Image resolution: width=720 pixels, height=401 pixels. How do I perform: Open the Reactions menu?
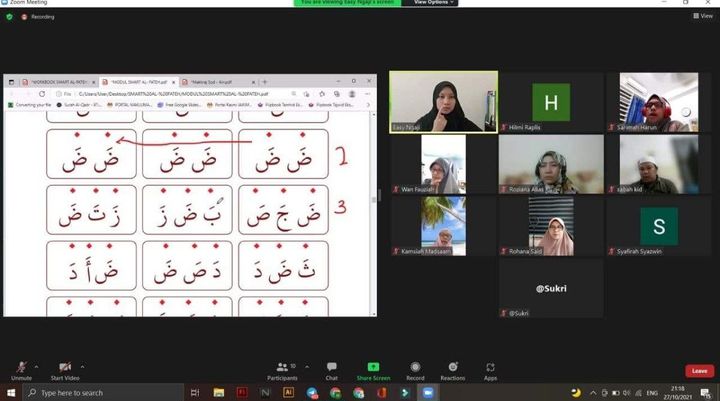(452, 369)
